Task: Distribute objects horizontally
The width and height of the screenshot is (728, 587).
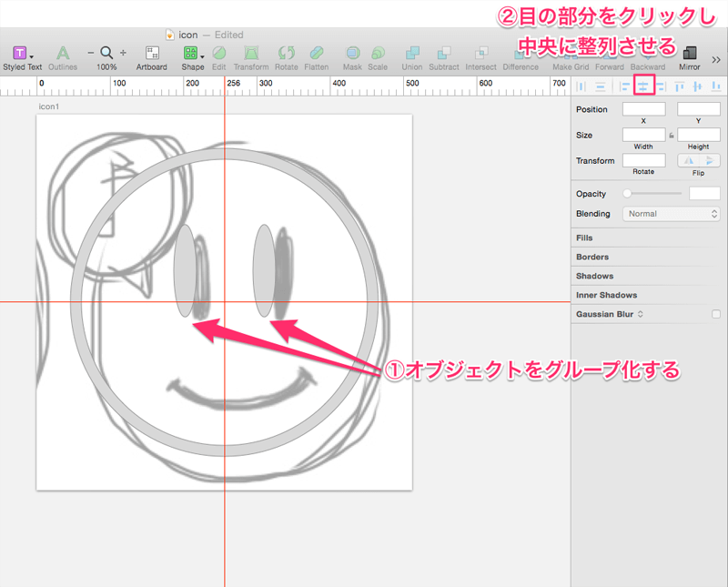Action: pos(581,86)
